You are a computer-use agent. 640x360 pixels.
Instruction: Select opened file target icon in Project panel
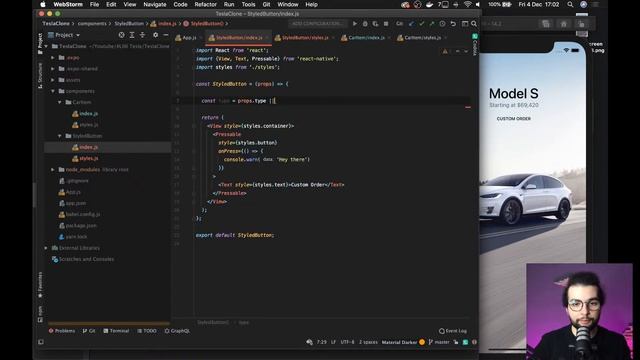tap(121, 35)
